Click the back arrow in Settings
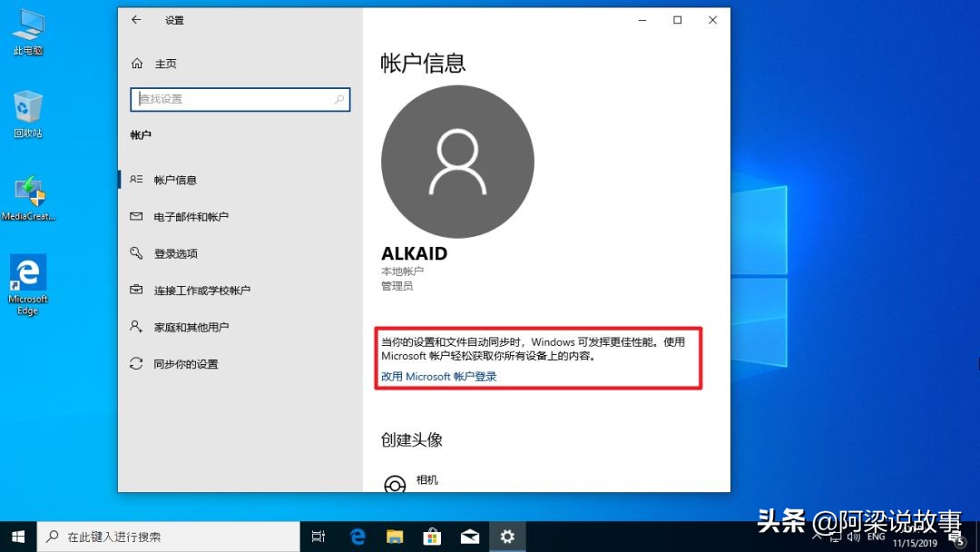This screenshot has height=552, width=980. (136, 19)
